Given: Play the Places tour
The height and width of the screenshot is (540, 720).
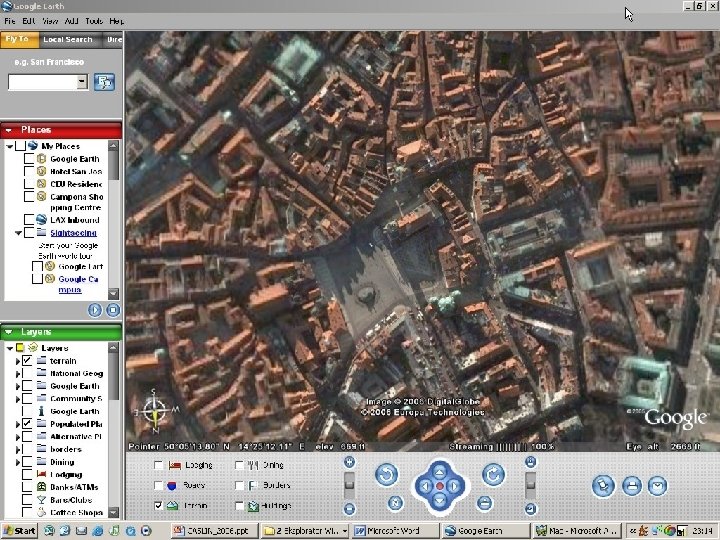Looking at the screenshot, I should click(x=95, y=310).
